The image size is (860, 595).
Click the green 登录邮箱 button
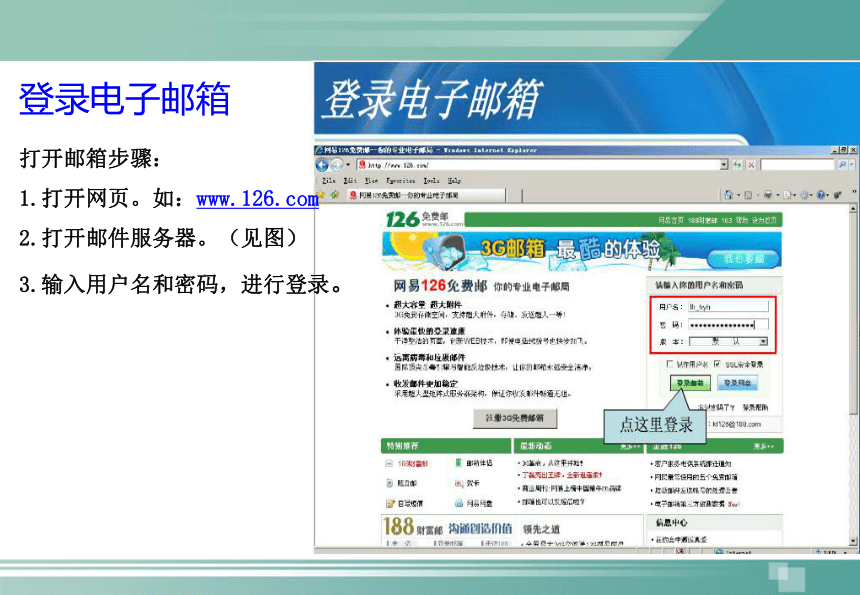(690, 383)
